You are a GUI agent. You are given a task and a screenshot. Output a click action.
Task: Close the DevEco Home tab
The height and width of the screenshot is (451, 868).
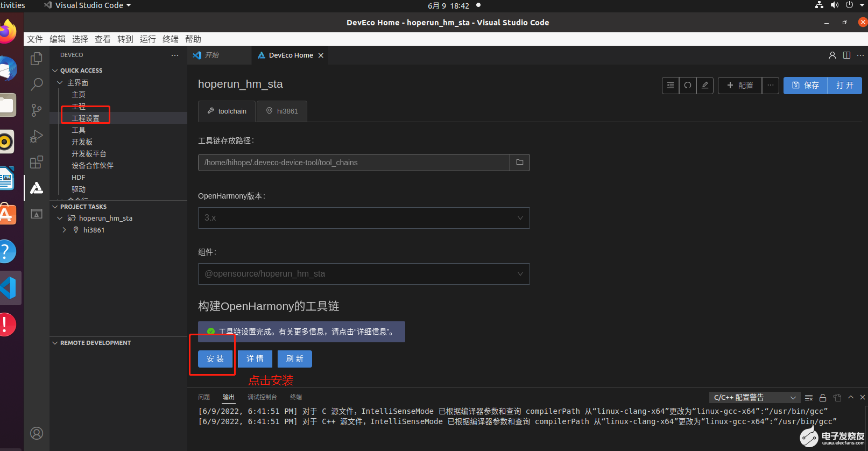tap(321, 55)
